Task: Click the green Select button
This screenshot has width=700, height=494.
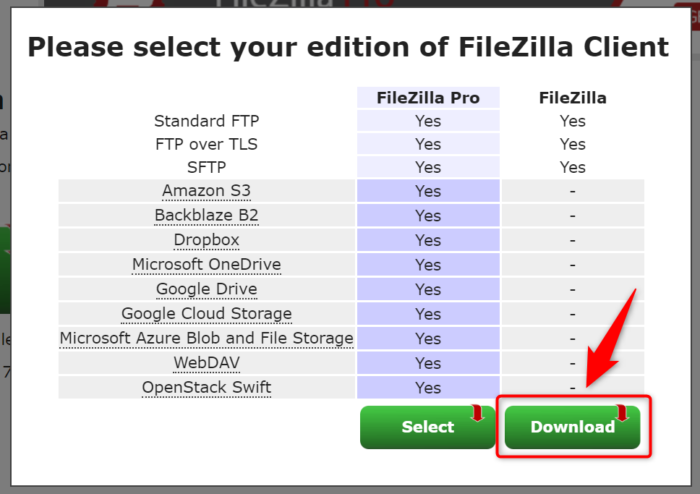Action: [427, 427]
